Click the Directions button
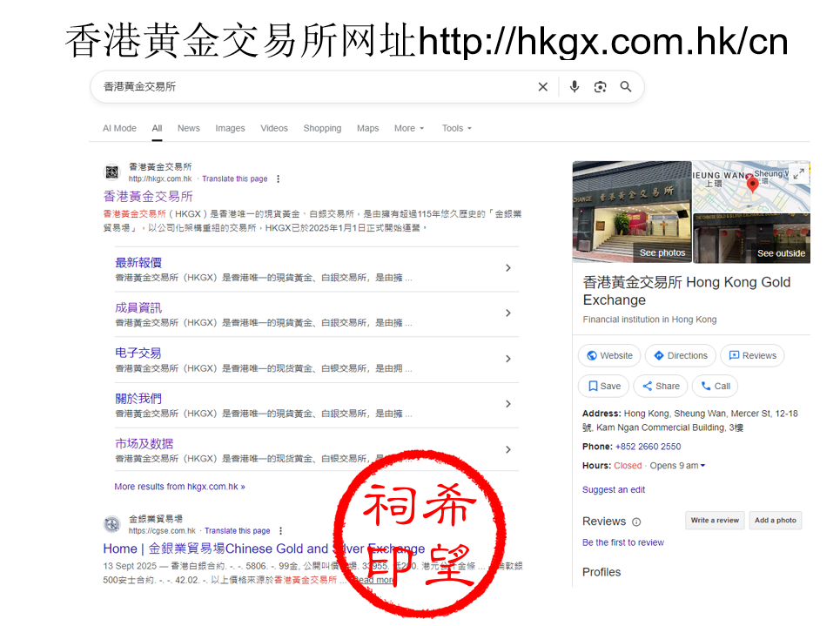840x626 pixels. click(681, 355)
